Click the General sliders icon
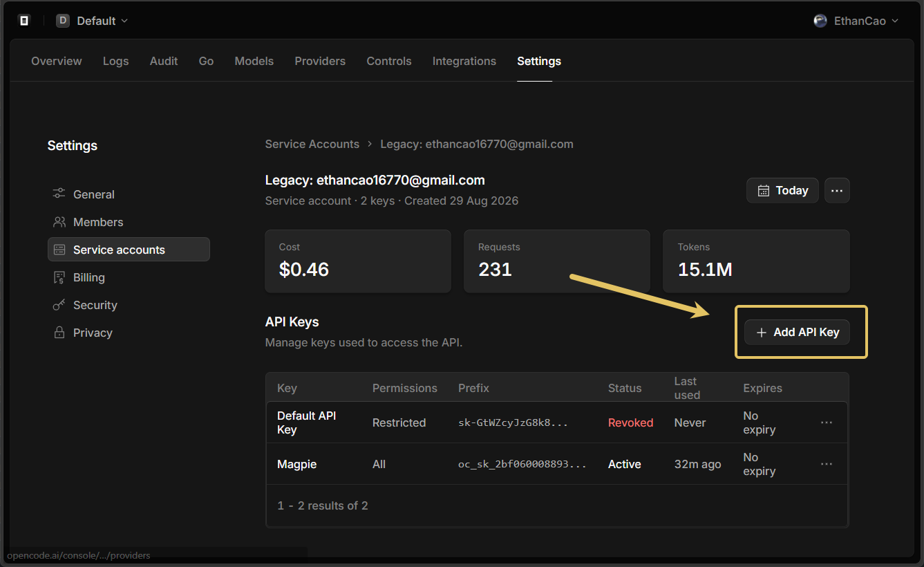Screen dimensions: 924x567 pos(59,194)
